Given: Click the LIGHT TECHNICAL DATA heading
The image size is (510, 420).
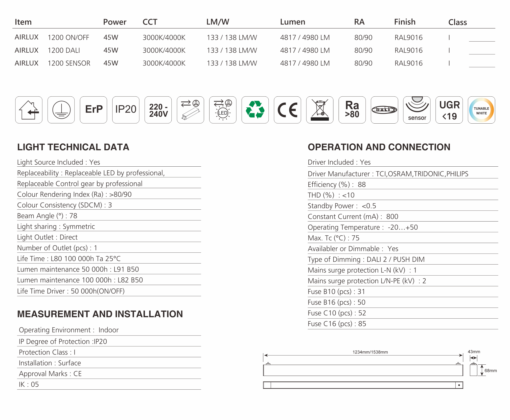Looking at the screenshot, I should pyautogui.click(x=73, y=147).
